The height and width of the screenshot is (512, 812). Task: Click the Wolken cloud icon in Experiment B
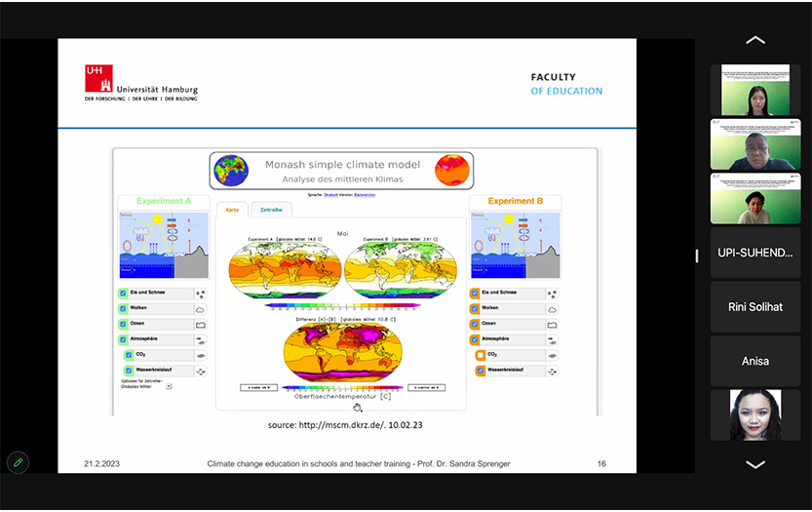tap(553, 309)
